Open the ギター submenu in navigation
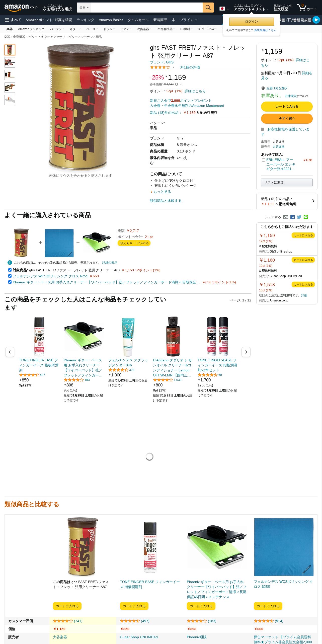 click(x=75, y=29)
